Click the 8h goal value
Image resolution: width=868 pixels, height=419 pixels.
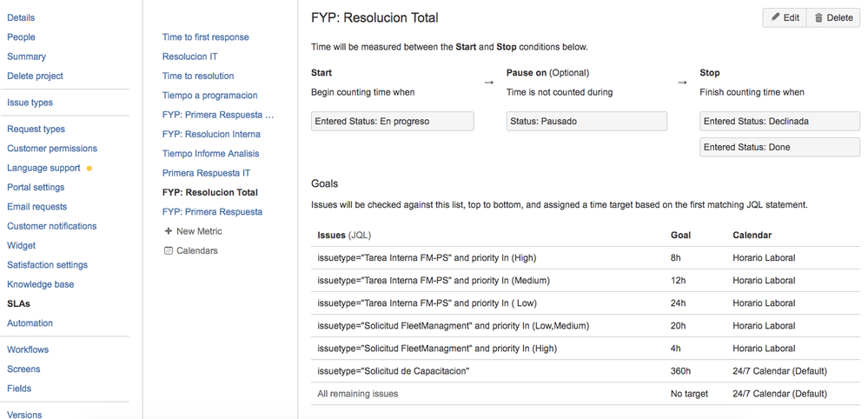point(676,258)
